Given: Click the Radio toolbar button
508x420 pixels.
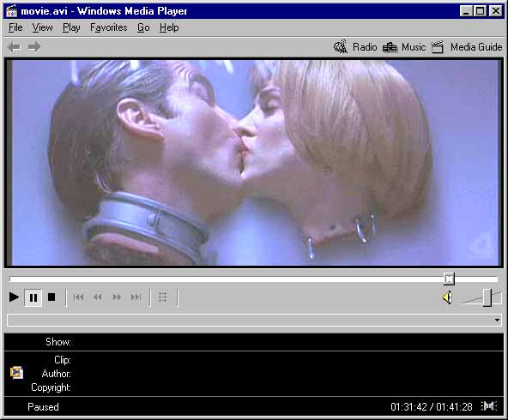Looking at the screenshot, I should click(355, 47).
